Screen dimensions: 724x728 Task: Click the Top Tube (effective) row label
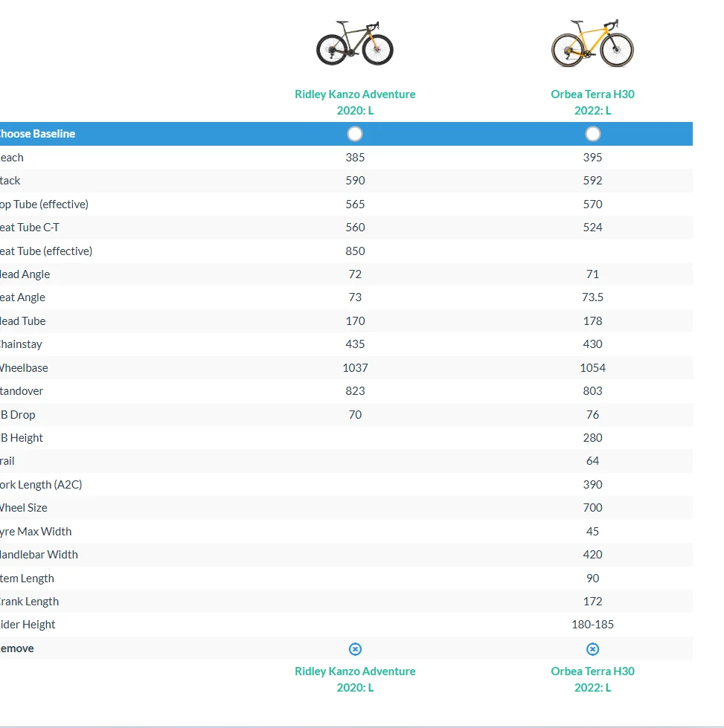[44, 204]
